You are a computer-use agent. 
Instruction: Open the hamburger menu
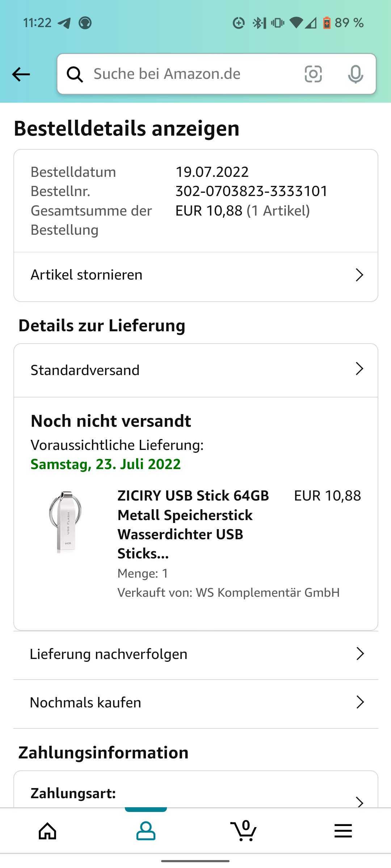[343, 831]
